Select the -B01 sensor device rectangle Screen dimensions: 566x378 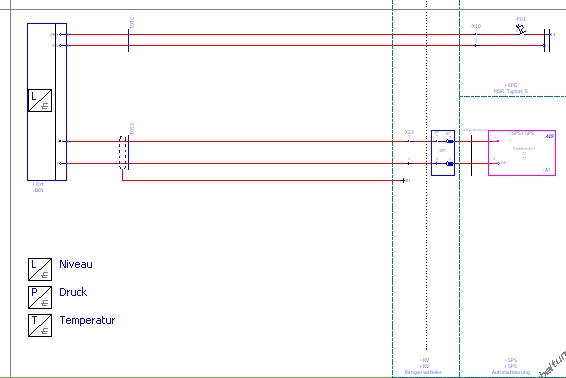click(x=47, y=102)
